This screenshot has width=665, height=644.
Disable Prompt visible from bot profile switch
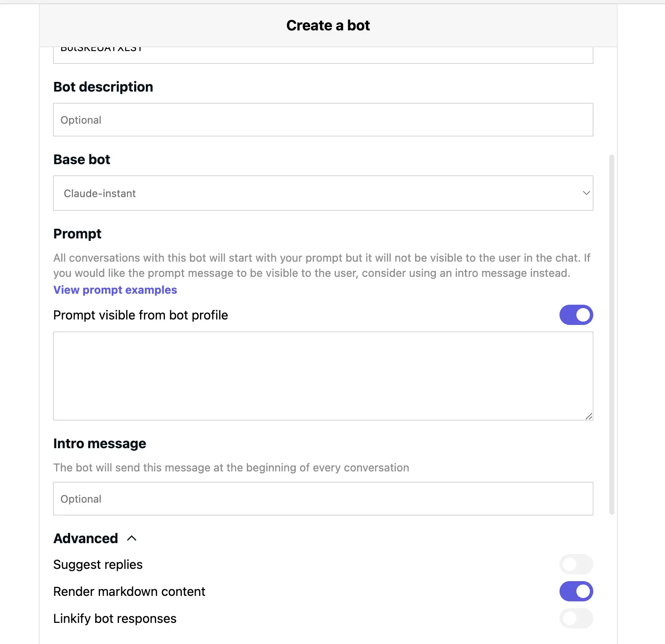(576, 315)
